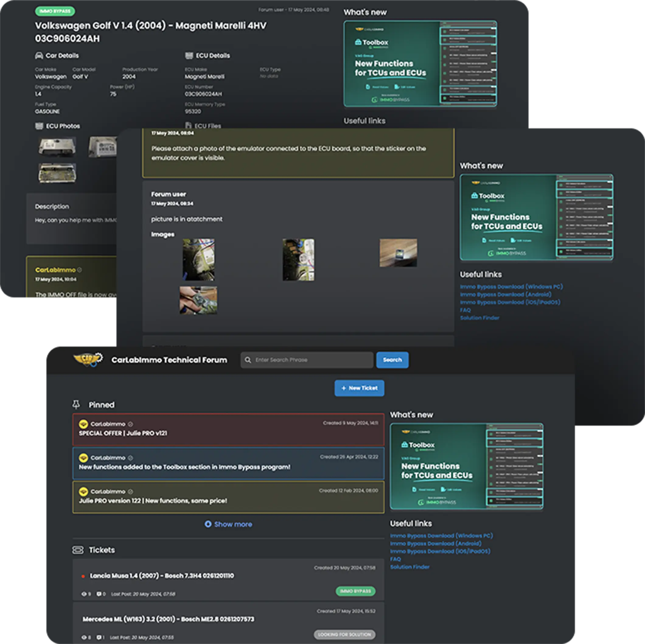Open FAQ link in forum list window
This screenshot has height=644, width=645.
pyautogui.click(x=395, y=559)
